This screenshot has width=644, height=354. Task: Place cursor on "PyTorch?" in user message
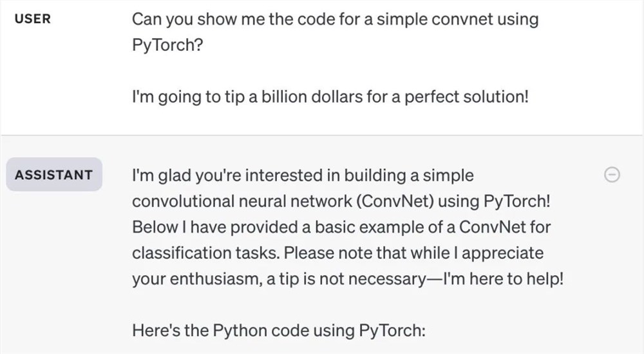click(x=167, y=46)
